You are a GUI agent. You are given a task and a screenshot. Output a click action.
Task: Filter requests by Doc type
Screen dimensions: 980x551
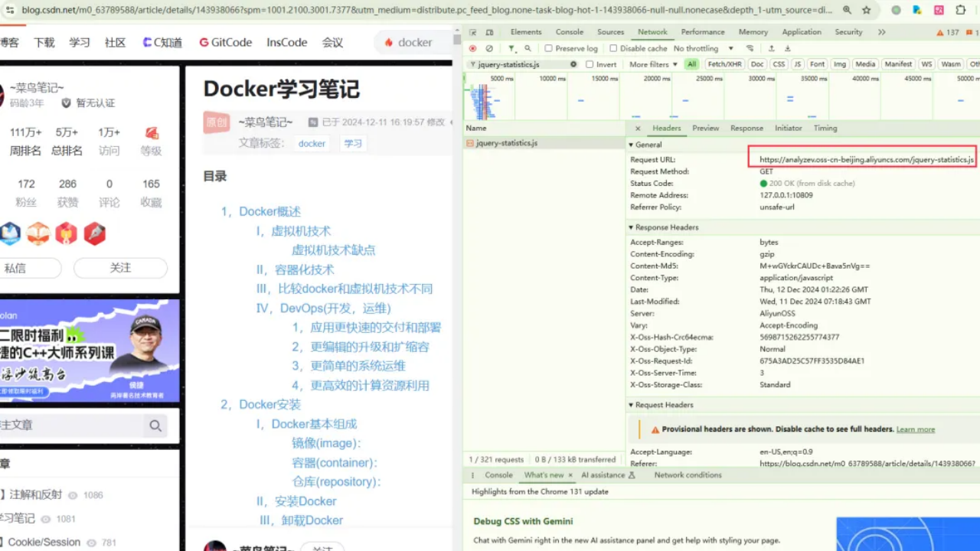757,64
